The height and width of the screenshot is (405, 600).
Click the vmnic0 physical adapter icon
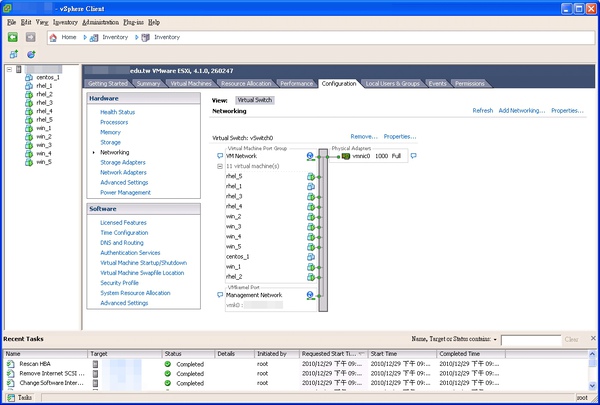tap(346, 156)
